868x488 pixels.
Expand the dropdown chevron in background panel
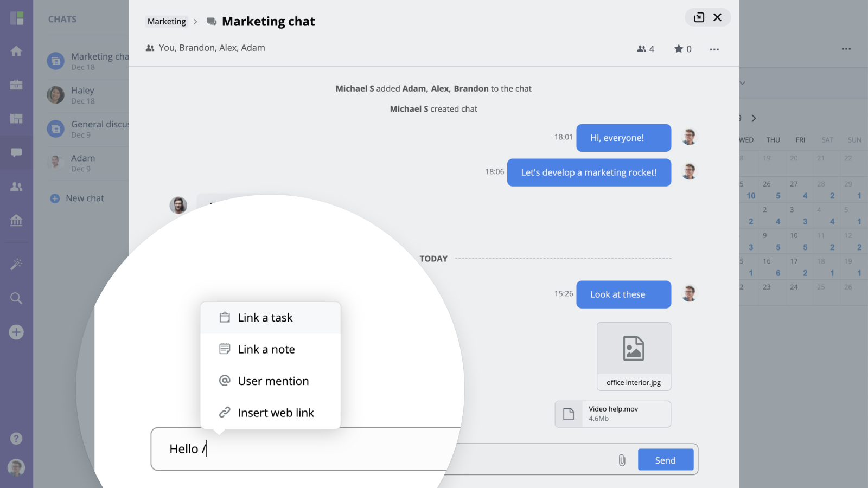pyautogui.click(x=743, y=83)
